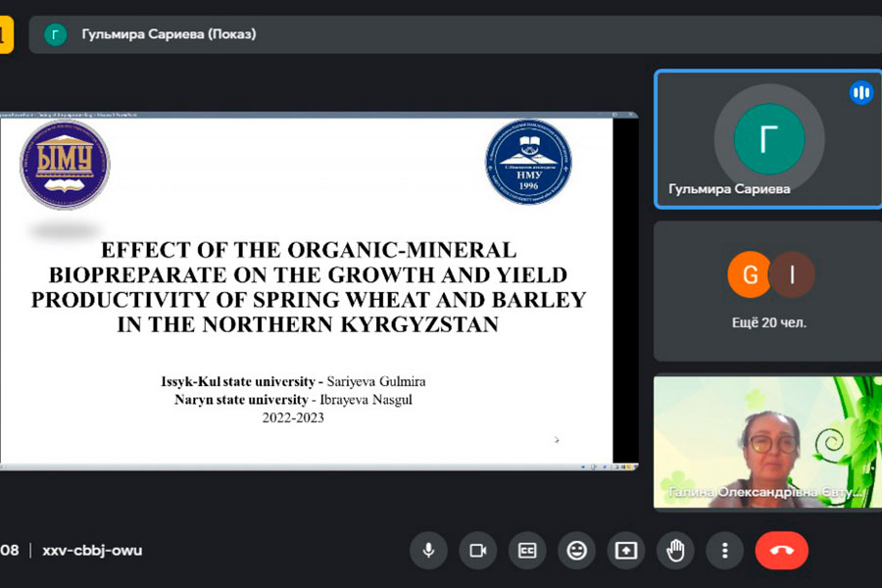The width and height of the screenshot is (882, 588).
Task: Open the three-dot more options menu
Action: pyautogui.click(x=724, y=550)
